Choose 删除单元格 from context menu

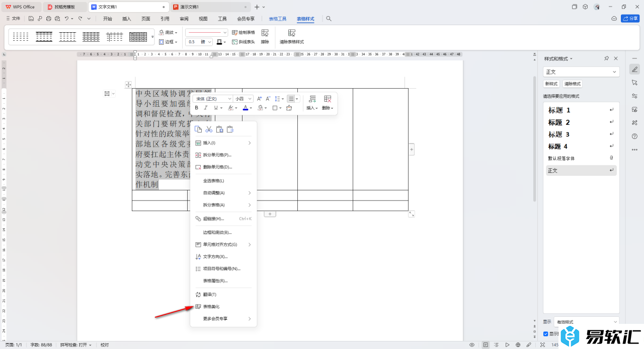click(x=223, y=167)
